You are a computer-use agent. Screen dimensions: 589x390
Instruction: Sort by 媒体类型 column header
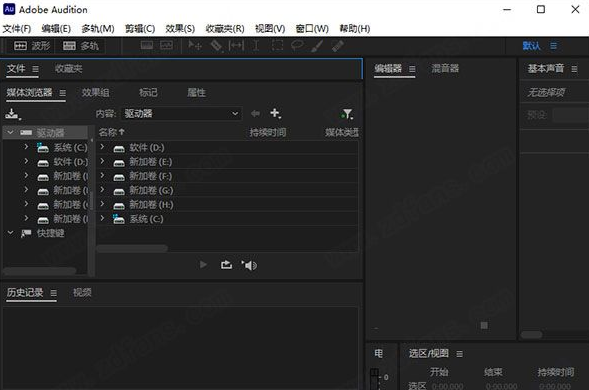[x=341, y=132]
